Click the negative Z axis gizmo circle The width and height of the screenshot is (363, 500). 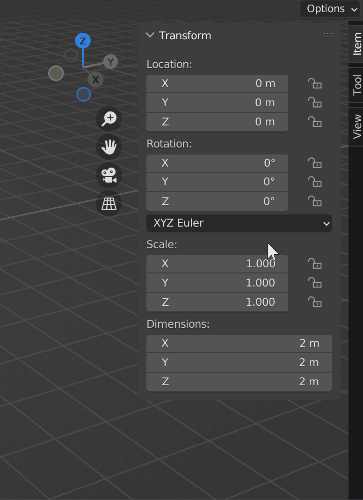point(84,94)
